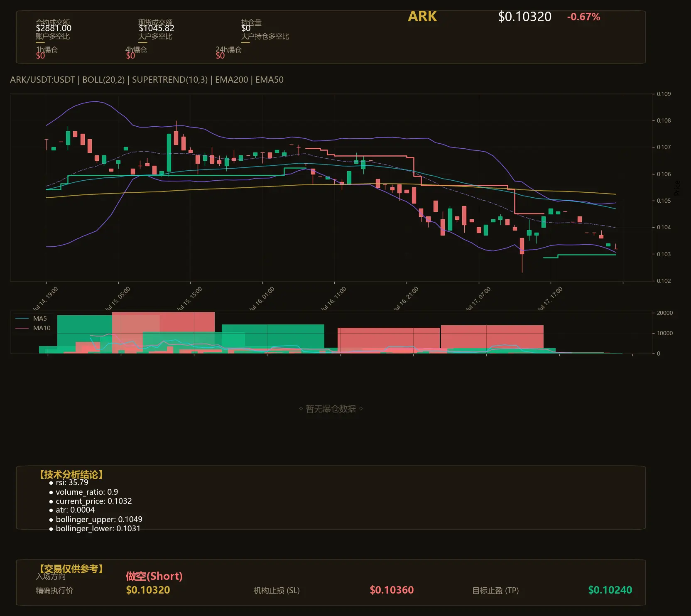Click the 24h爆仓 liquidation label

pos(228,50)
